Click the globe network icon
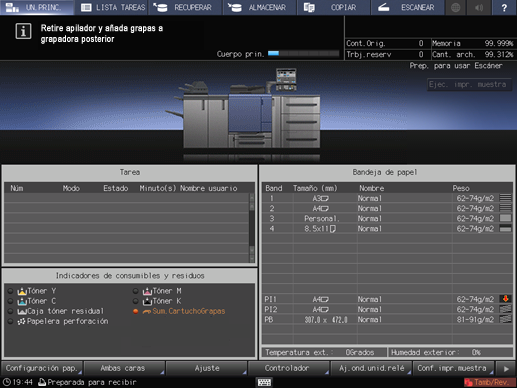Viewport: 517px width, 388px height. point(456,7)
